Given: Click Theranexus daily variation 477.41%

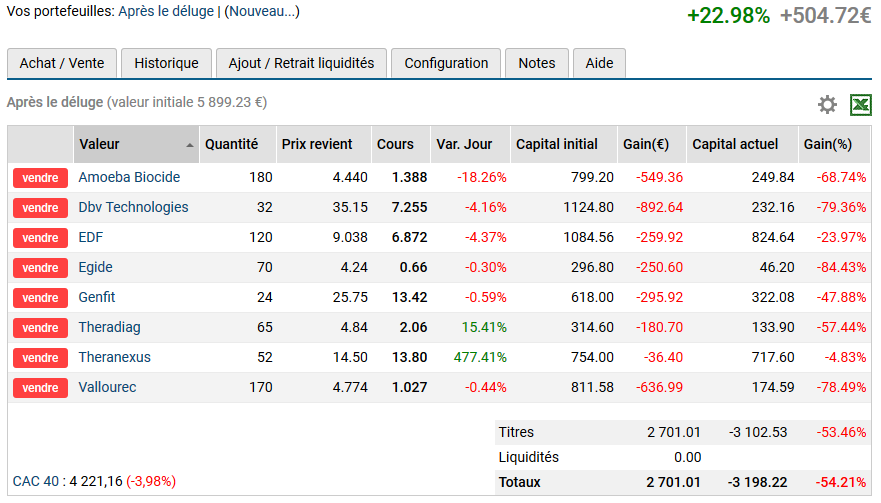Looking at the screenshot, I should tap(480, 357).
